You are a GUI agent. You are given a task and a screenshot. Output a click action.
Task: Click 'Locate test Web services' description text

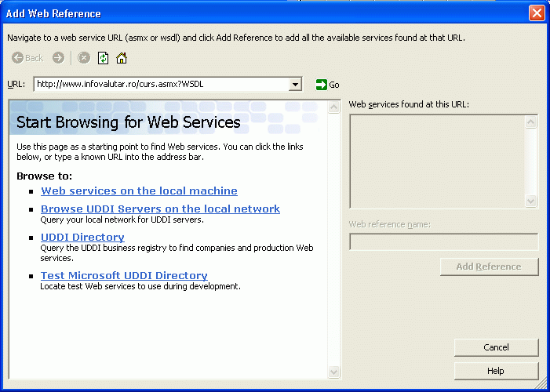(x=140, y=286)
